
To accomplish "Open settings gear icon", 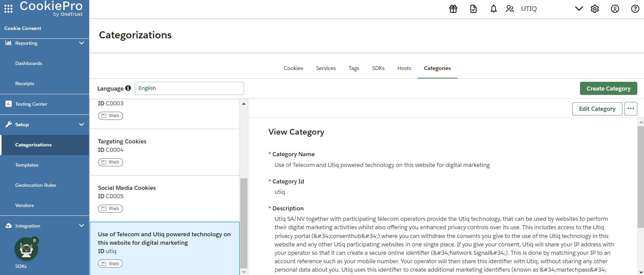I will [595, 9].
